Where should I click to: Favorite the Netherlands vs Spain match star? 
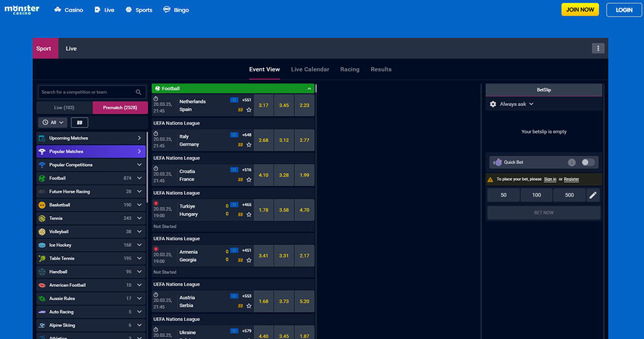click(249, 110)
